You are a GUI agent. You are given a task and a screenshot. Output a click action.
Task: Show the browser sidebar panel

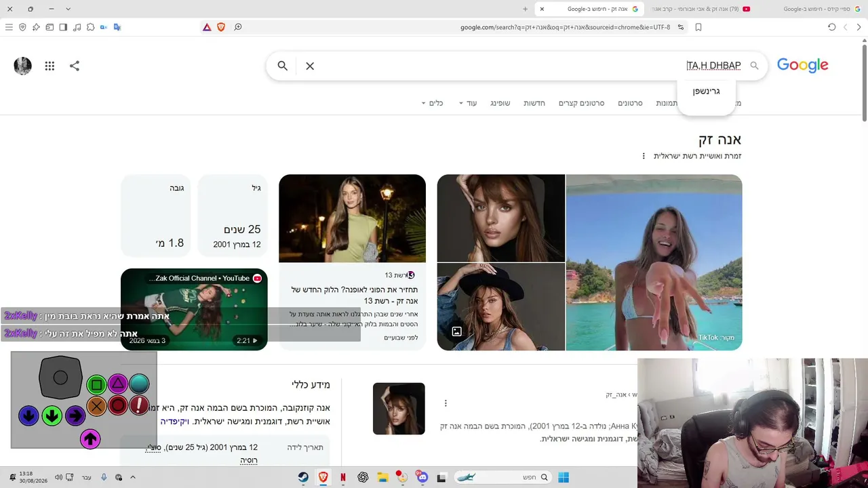(63, 27)
